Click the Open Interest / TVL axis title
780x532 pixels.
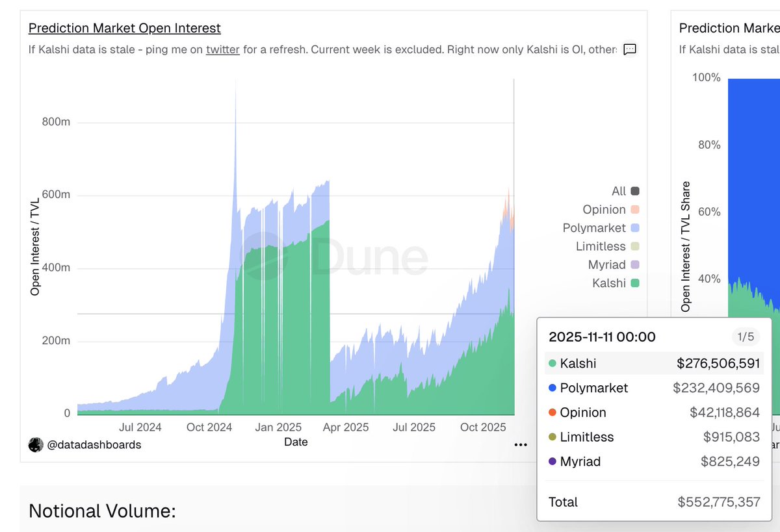pos(35,247)
